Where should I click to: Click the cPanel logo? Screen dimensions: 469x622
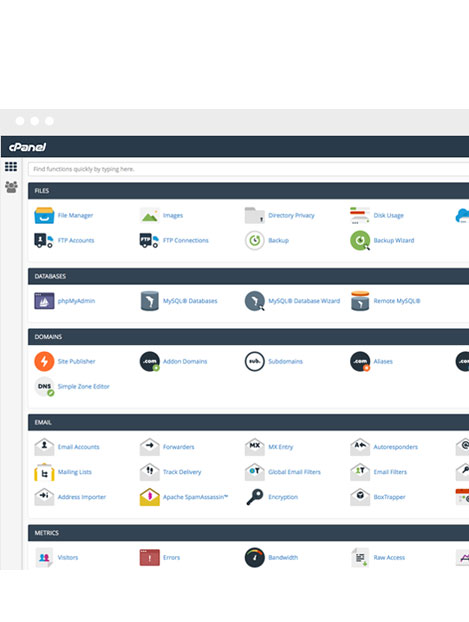27,147
